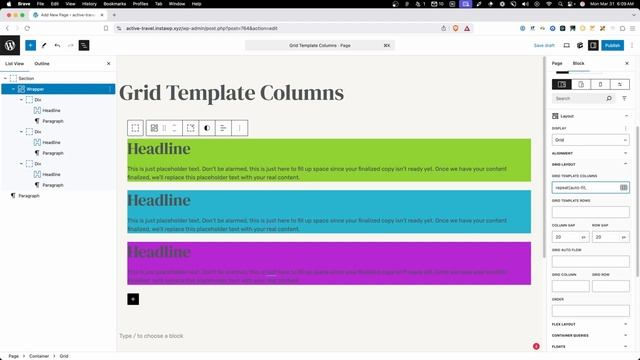This screenshot has height=360, width=640.
Task: Click the Grid Auto Flow input field
Action: 591,261
